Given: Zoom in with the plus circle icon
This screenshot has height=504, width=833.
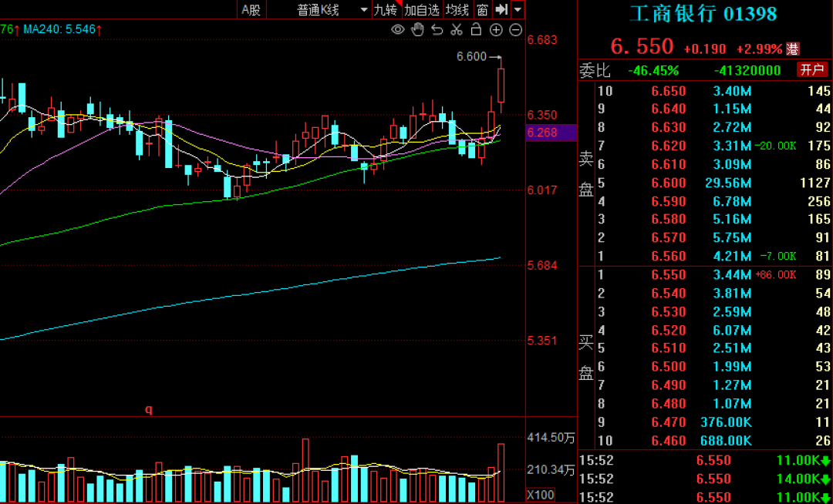Looking at the screenshot, I should 496,30.
